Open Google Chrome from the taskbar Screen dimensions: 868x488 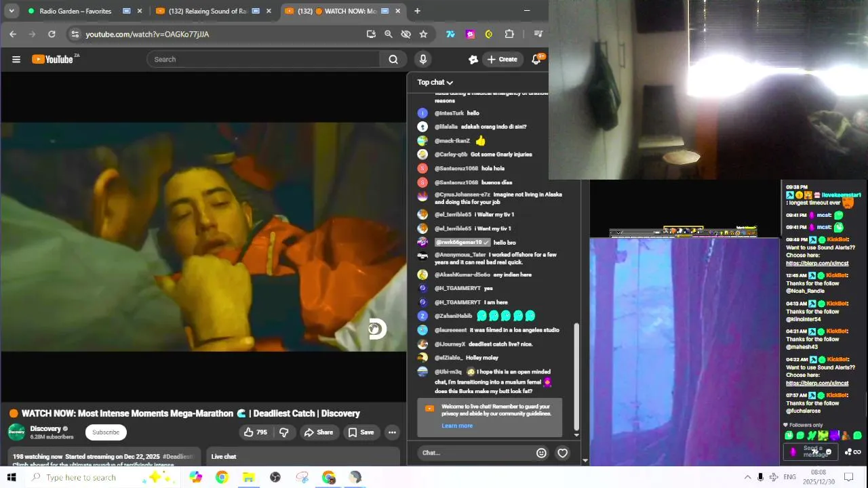[222, 477]
